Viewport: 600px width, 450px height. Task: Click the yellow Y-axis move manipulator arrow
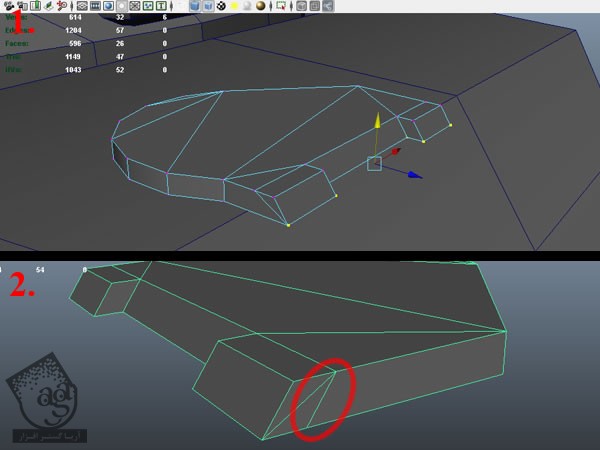[377, 121]
